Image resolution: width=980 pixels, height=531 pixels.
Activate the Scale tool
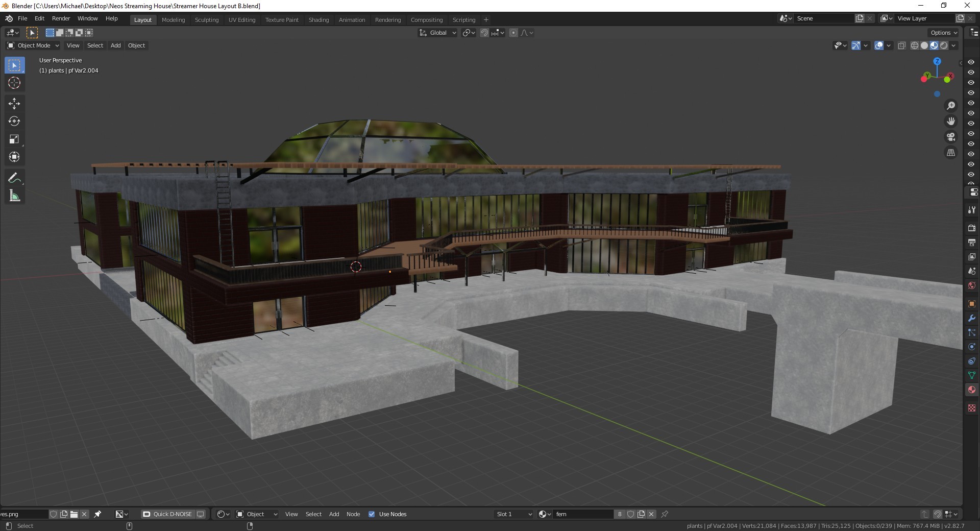tap(14, 139)
